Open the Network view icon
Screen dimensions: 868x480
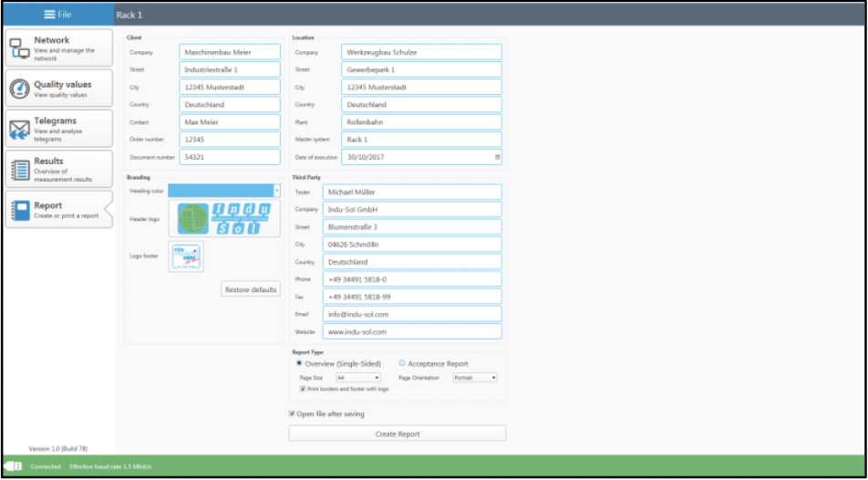[x=19, y=49]
